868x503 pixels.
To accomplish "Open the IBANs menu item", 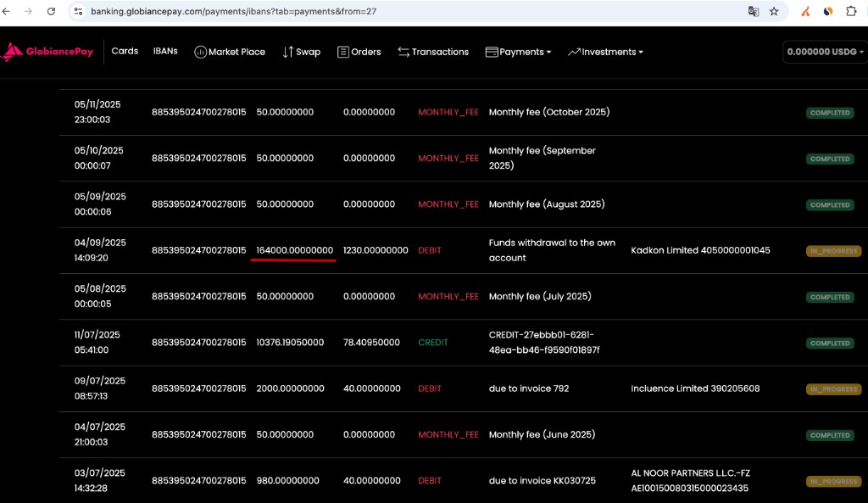I will 165,51.
